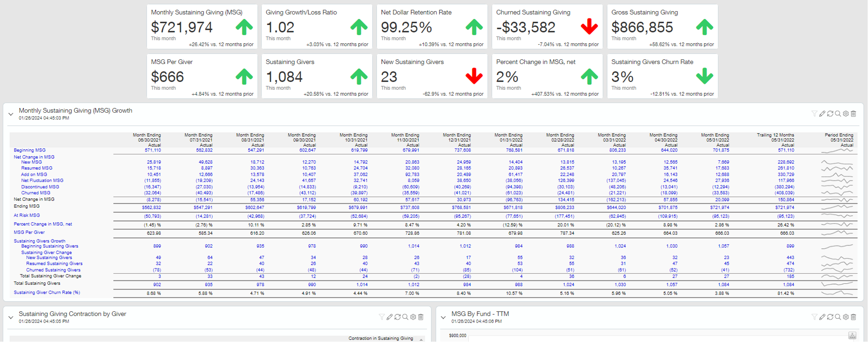Click the New Sustaining Givers KPI card
Viewport: 868px width, 342px height.
pos(432,76)
